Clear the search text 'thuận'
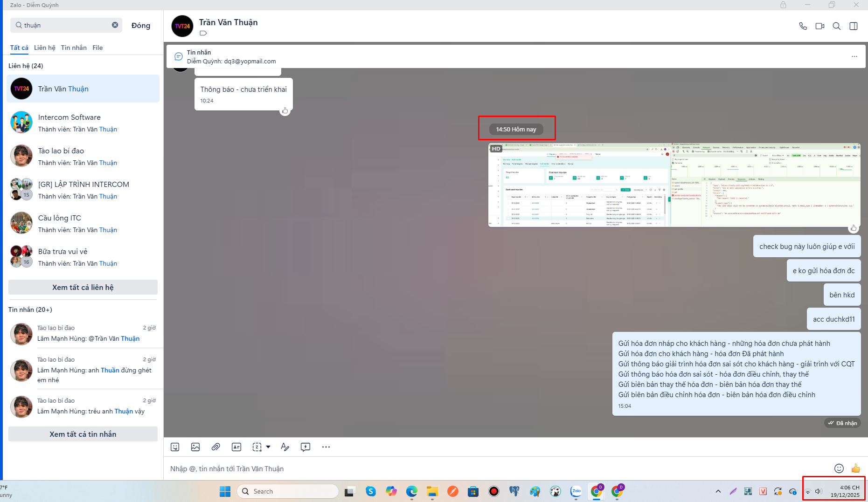Image resolution: width=868 pixels, height=502 pixels. pyautogui.click(x=115, y=25)
